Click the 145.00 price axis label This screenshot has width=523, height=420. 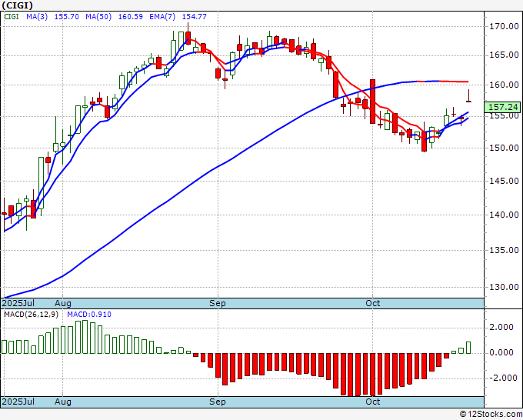(x=504, y=181)
